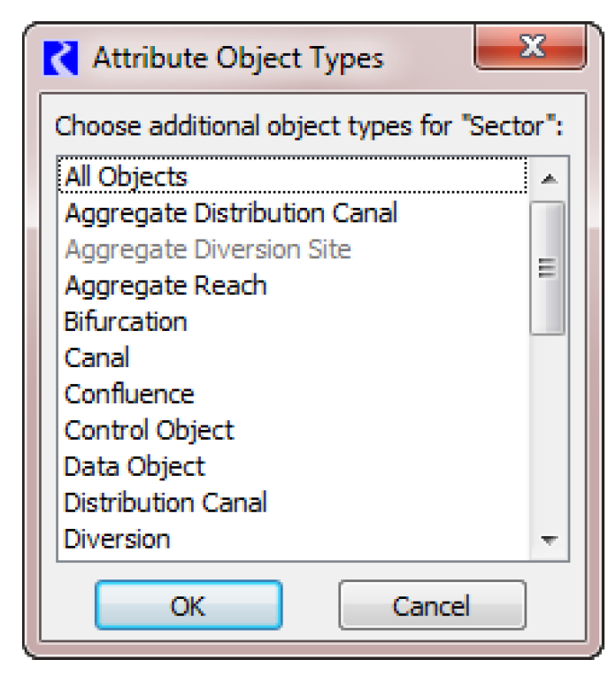This screenshot has width=616, height=675.
Task: Click the scroll down arrow
Action: pos(549,540)
